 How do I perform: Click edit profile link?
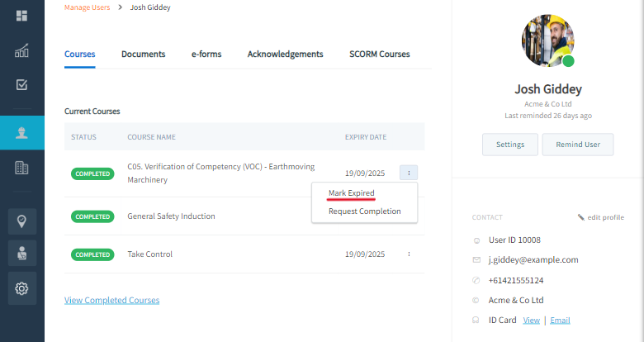coord(605,217)
